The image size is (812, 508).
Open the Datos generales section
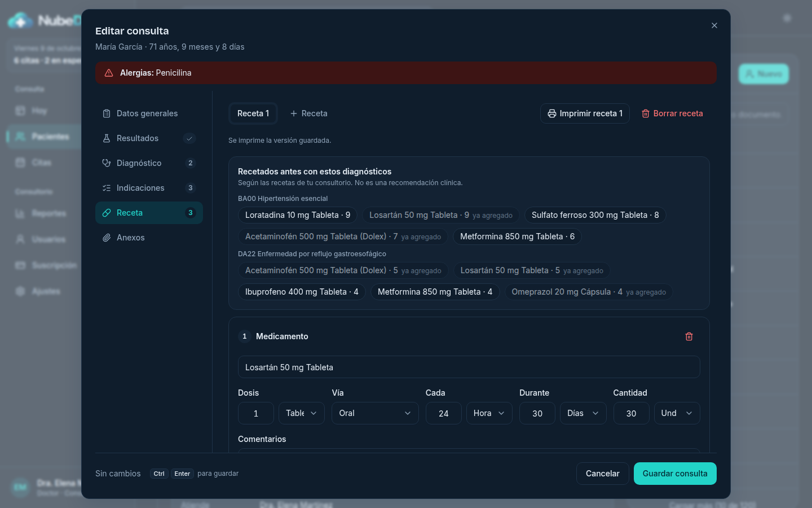coord(149,113)
